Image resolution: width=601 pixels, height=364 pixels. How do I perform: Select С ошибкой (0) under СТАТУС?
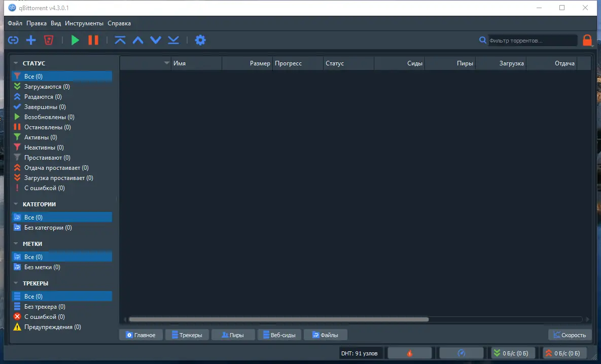(x=62, y=188)
